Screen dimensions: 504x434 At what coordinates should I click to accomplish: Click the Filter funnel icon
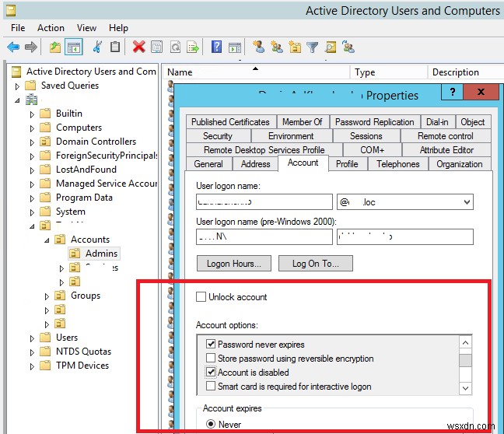click(x=312, y=47)
